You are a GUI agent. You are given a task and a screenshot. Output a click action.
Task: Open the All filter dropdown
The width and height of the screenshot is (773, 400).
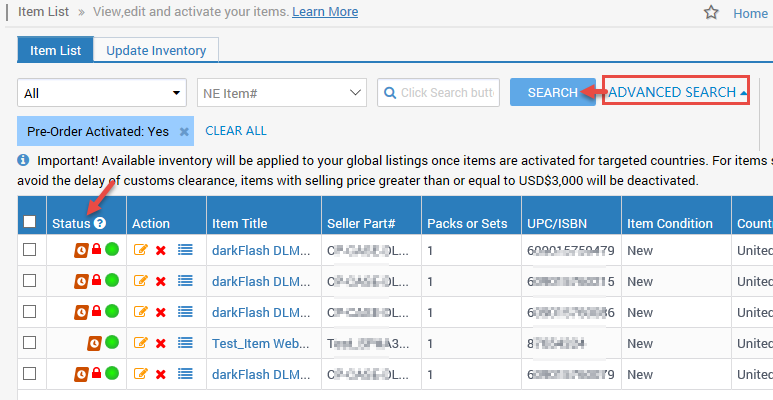tap(102, 93)
